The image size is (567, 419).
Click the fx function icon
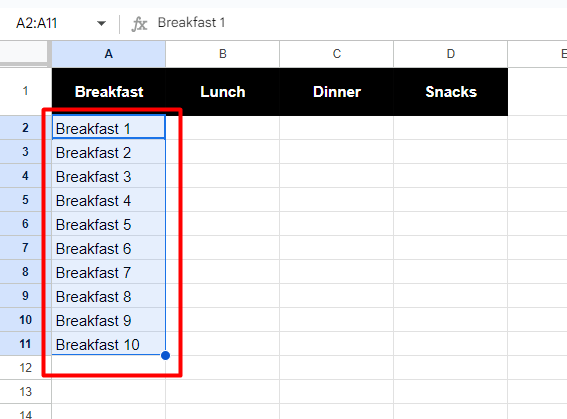point(139,24)
